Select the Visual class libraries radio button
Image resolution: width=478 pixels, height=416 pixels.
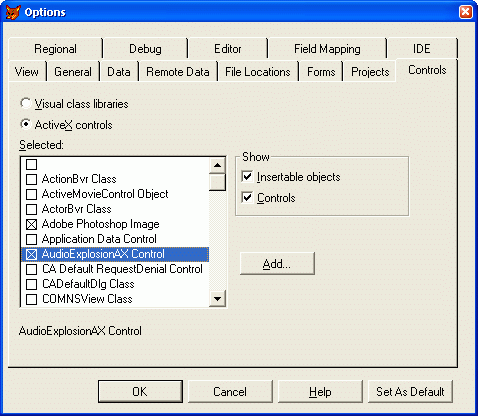point(26,103)
